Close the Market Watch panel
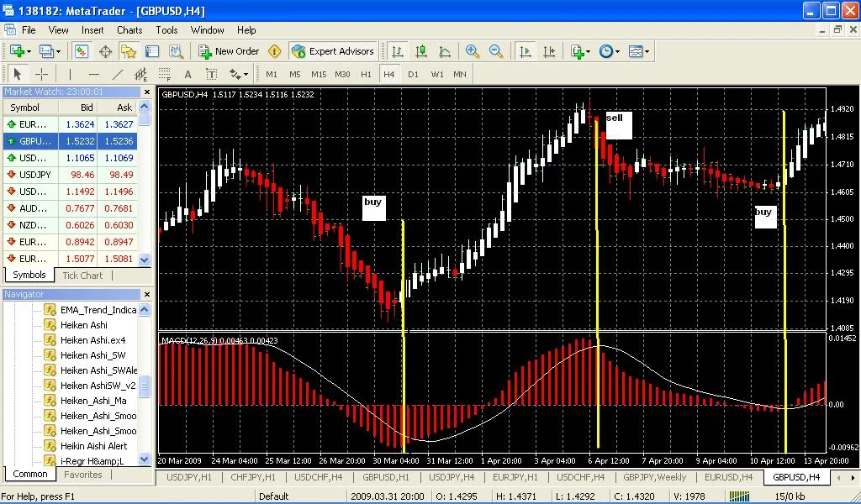Image resolution: width=861 pixels, height=504 pixels. click(146, 92)
